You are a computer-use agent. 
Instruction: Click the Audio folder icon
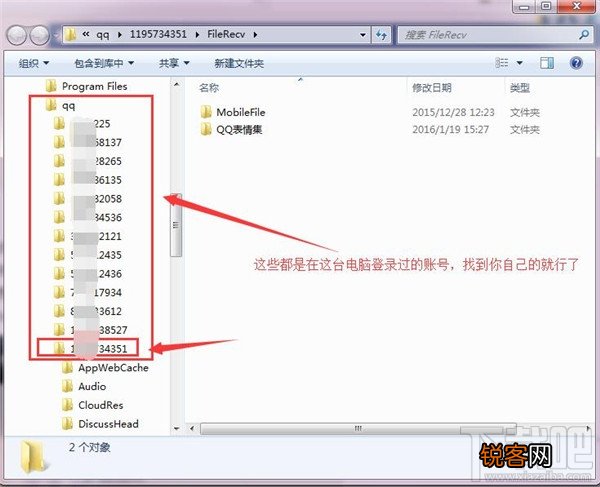point(67,386)
